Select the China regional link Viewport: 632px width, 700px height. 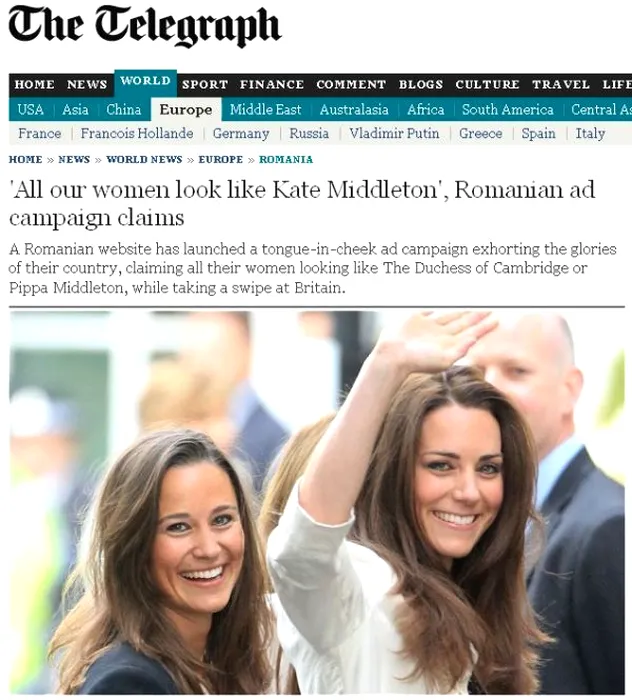point(124,109)
